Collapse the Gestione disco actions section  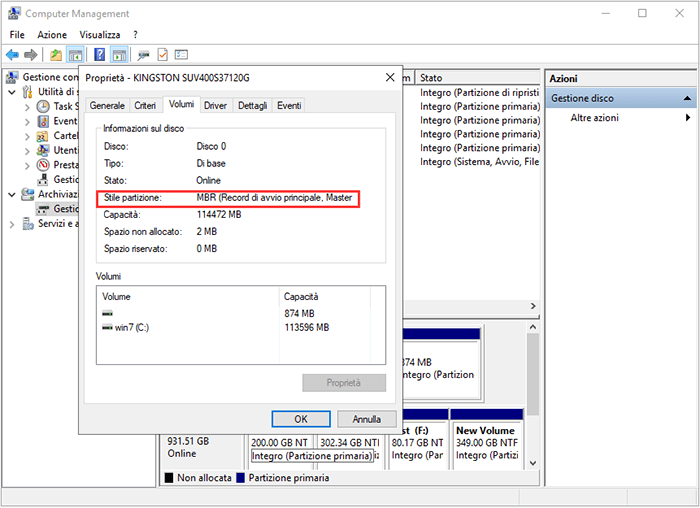coord(688,98)
